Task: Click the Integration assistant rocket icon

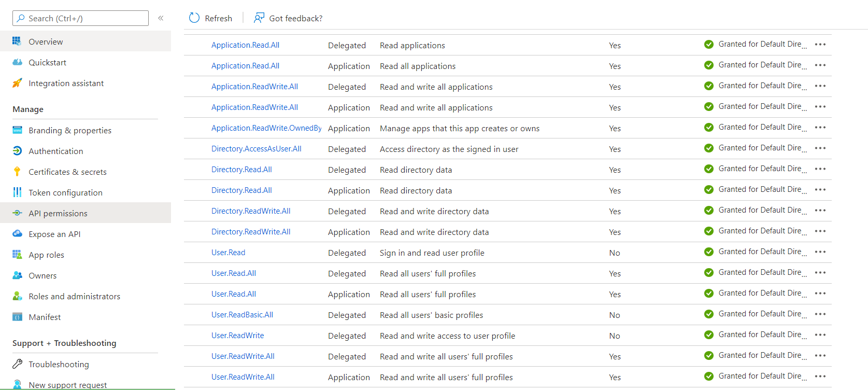Action: pos(17,83)
